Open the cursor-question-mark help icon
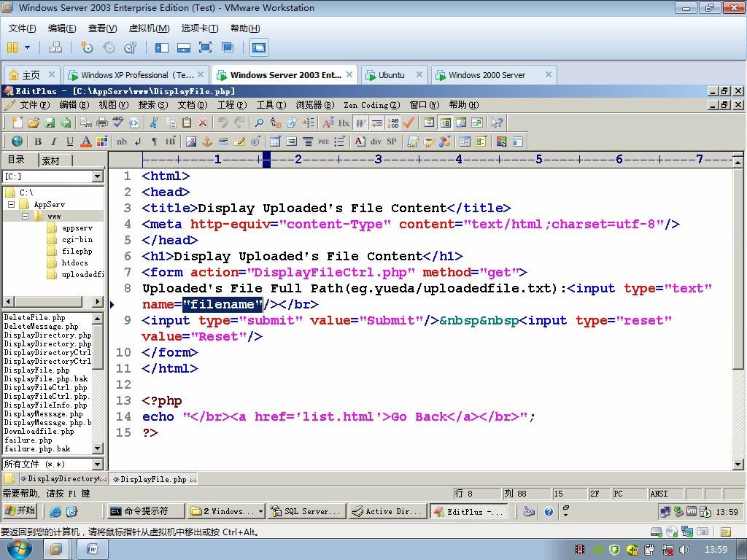The image size is (747, 560). (x=497, y=122)
